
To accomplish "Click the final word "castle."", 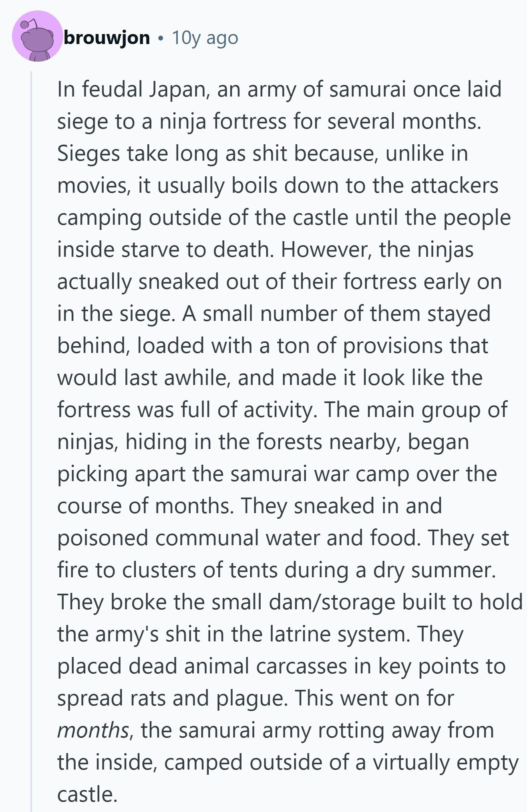I will click(87, 794).
